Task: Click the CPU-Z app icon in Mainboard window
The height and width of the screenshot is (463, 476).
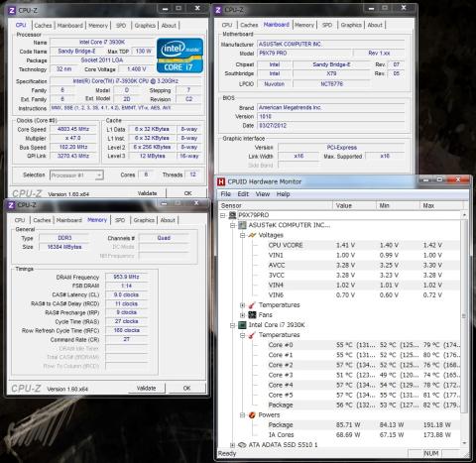Action: pyautogui.click(x=218, y=10)
